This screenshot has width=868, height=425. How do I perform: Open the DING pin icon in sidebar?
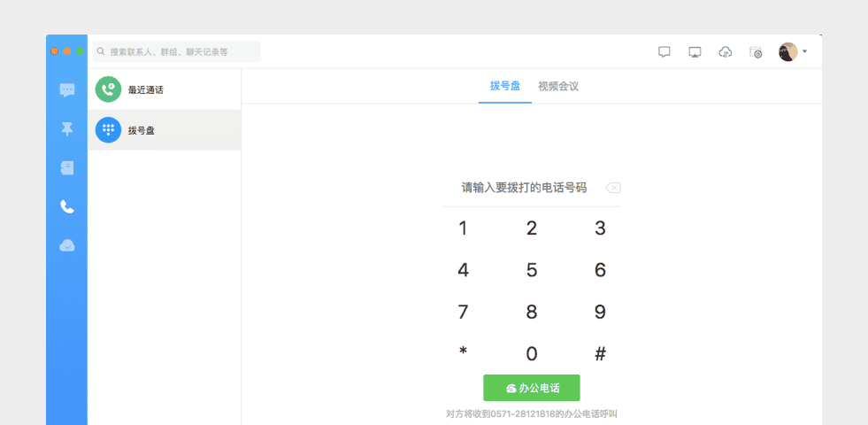pos(67,129)
